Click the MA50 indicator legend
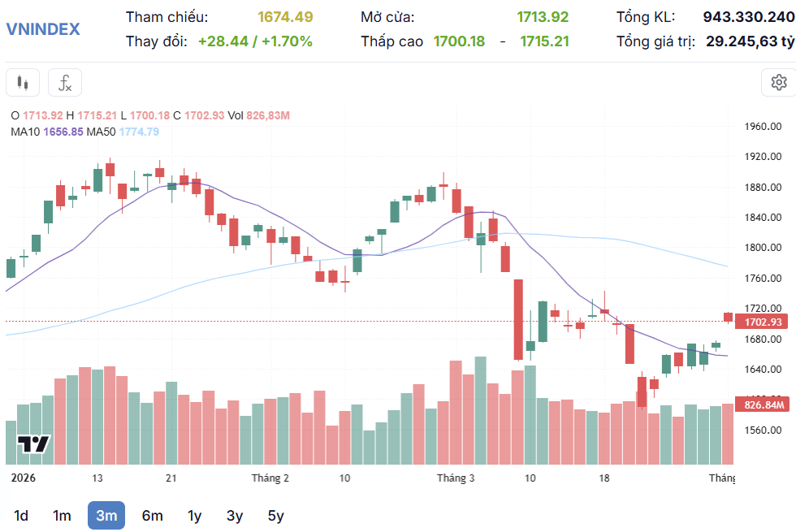This screenshot has width=796, height=532. [x=123, y=132]
